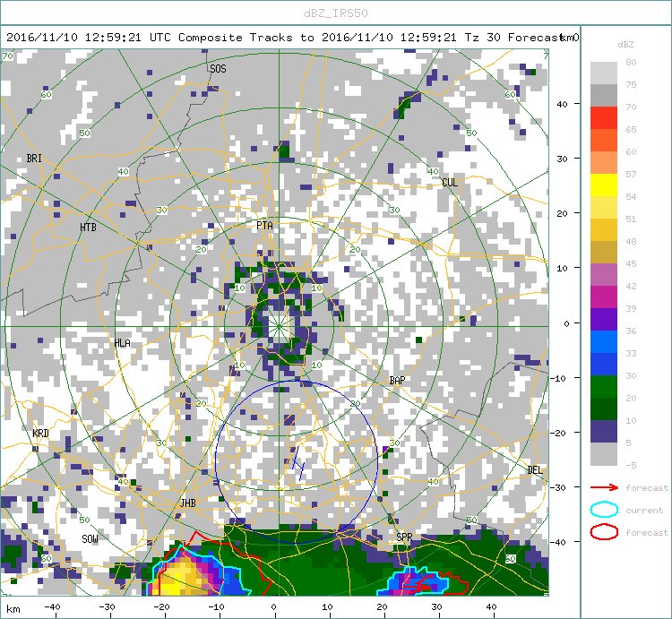672x619 pixels.
Task: Click the BAP station label
Action: pos(397,381)
